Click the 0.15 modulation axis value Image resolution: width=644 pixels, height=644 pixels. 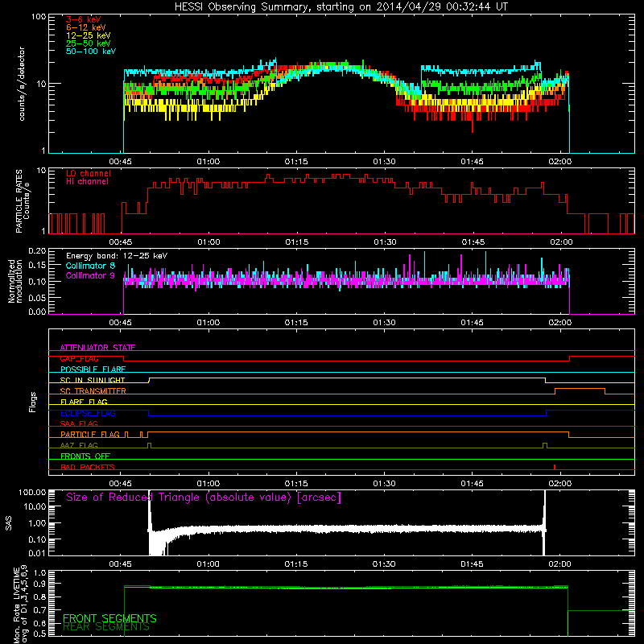(x=37, y=266)
